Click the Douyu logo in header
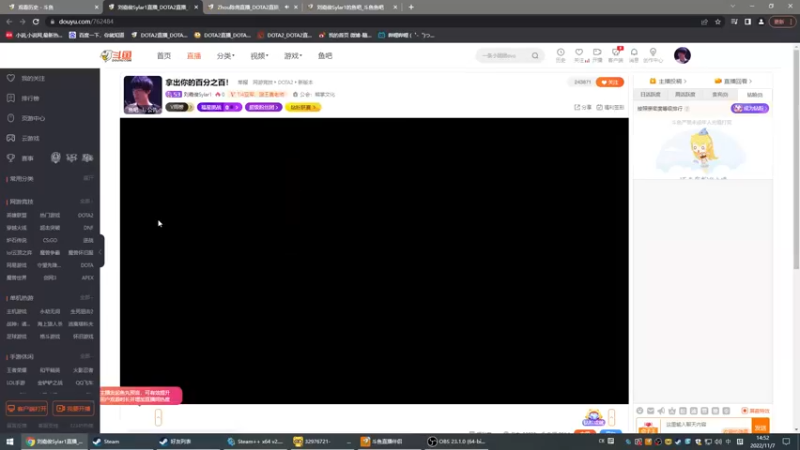 pyautogui.click(x=116, y=56)
